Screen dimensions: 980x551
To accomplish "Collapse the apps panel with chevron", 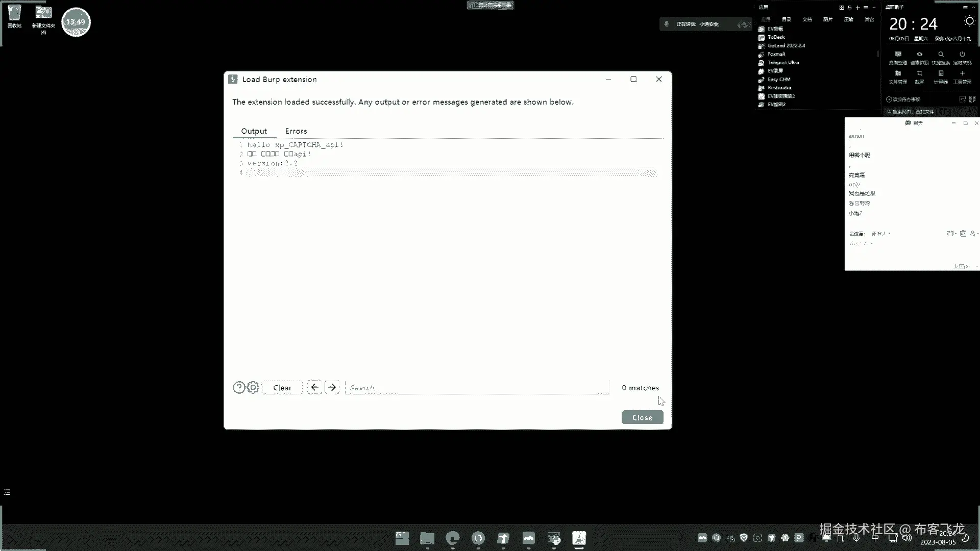I will coord(874,8).
